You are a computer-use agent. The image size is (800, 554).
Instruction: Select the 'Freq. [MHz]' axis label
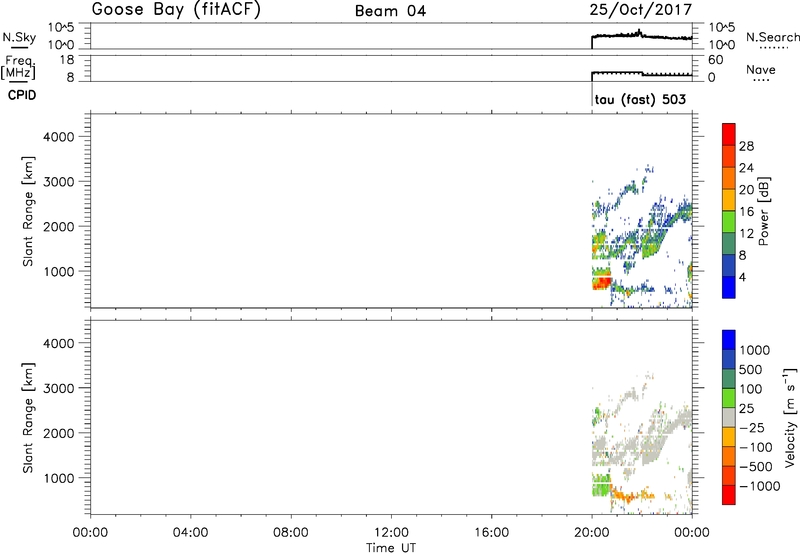(19, 67)
